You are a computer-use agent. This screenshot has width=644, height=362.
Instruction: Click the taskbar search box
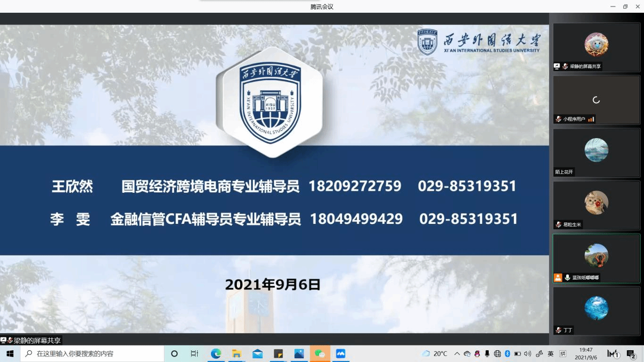tap(92, 354)
